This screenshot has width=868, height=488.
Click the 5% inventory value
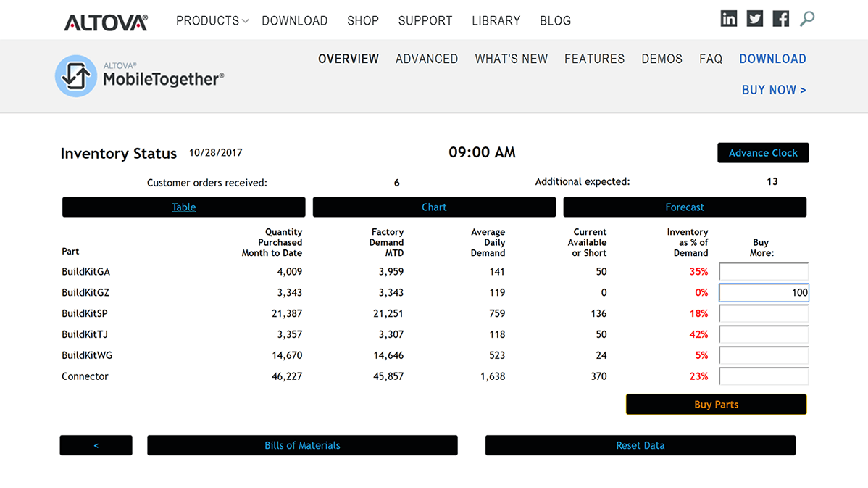coord(701,355)
